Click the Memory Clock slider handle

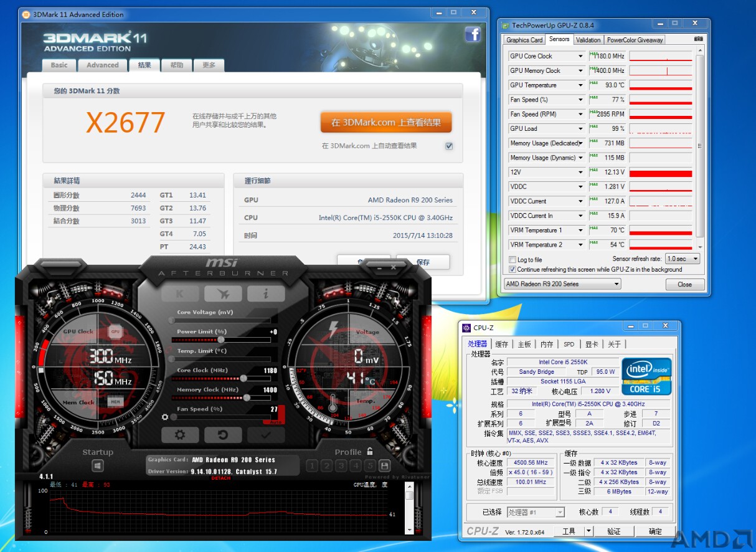click(247, 397)
